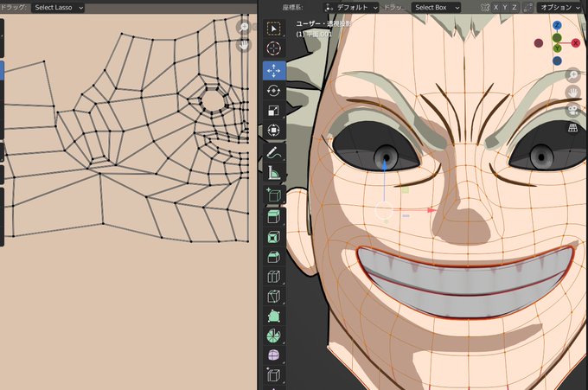Select the Spin tool
Image resolution: width=588 pixels, height=390 pixels.
coord(274,336)
